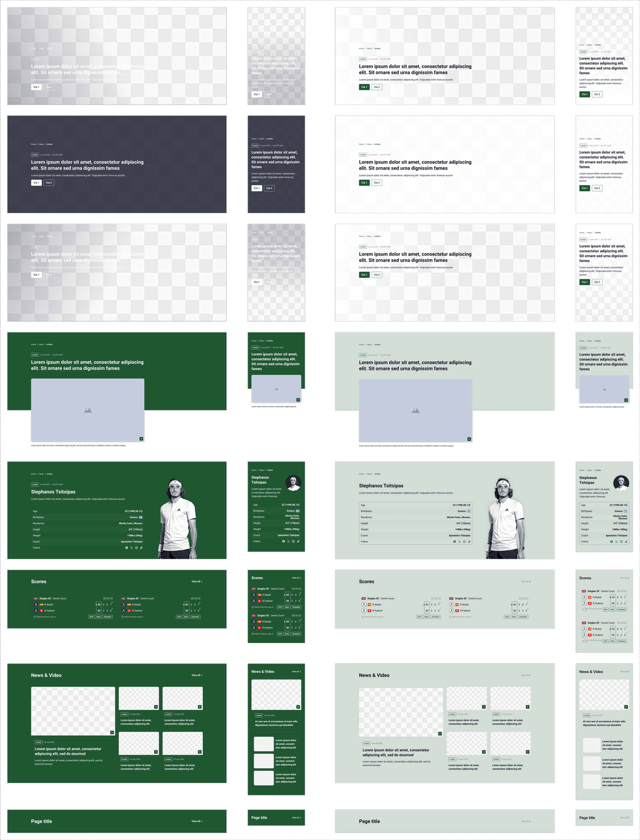This screenshot has width=640, height=840.
Task: Click Cta 1 button in navy wide hero
Action: (36, 183)
